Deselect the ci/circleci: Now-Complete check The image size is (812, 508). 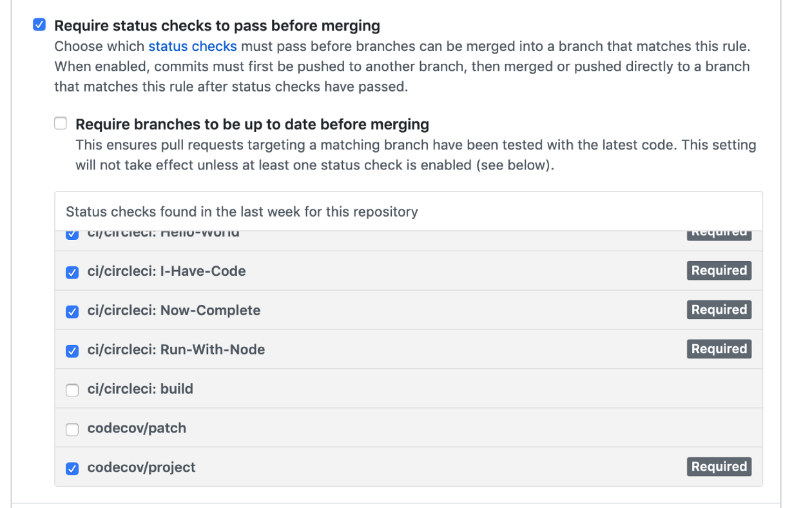(72, 311)
